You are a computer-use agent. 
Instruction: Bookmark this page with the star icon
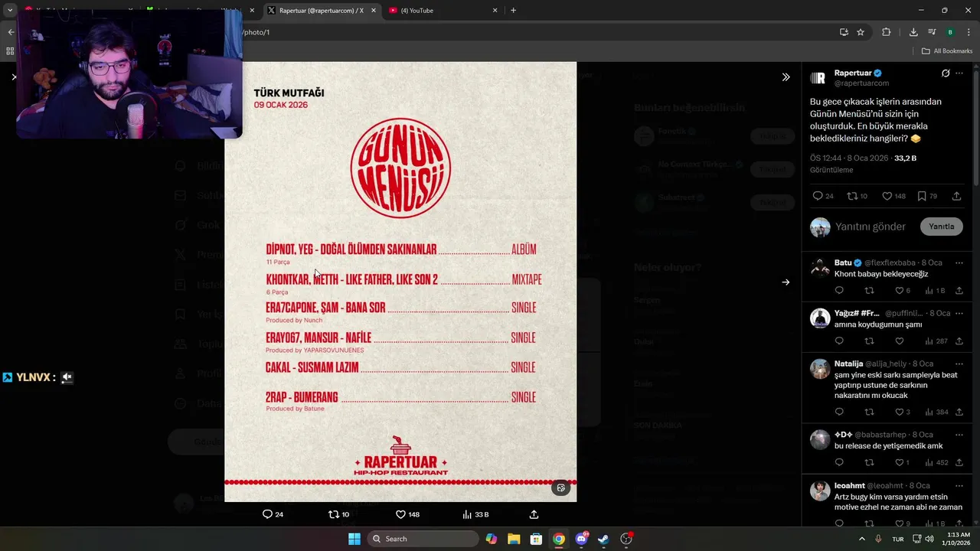click(861, 32)
